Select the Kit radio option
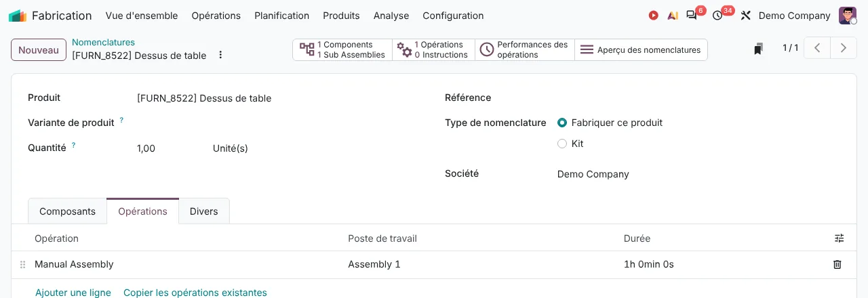This screenshot has width=868, height=298. click(562, 144)
